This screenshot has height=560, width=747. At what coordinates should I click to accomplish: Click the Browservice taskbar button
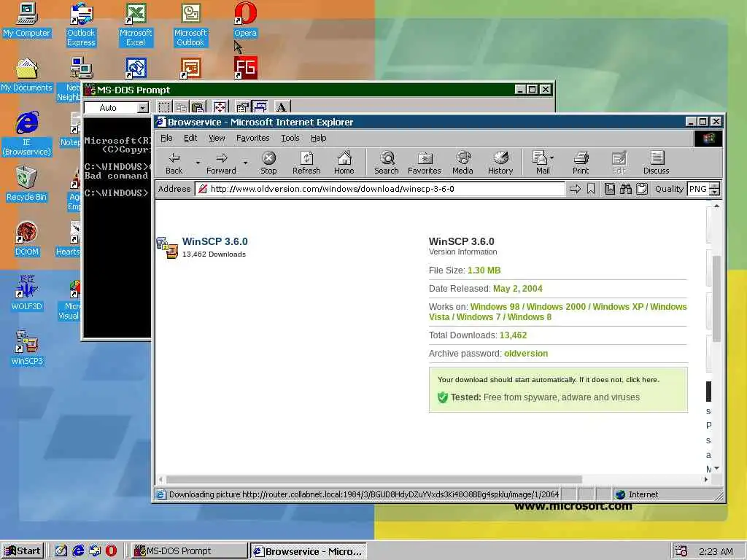(x=309, y=551)
